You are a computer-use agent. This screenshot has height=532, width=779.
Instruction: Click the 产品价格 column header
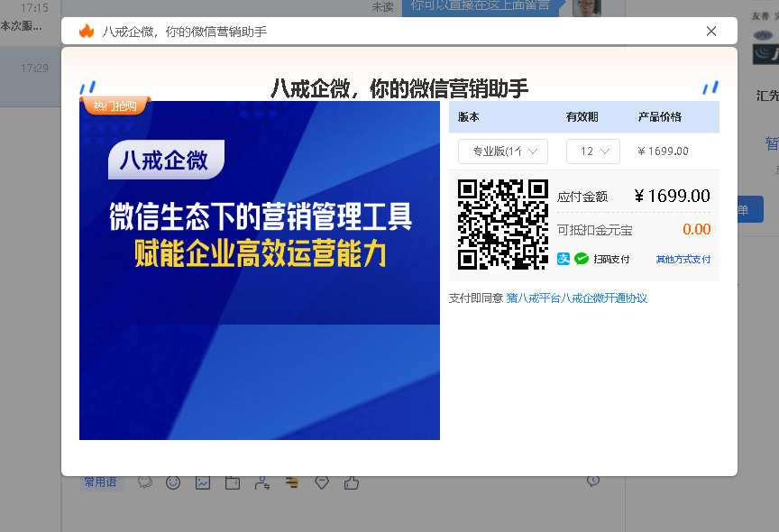pos(660,116)
